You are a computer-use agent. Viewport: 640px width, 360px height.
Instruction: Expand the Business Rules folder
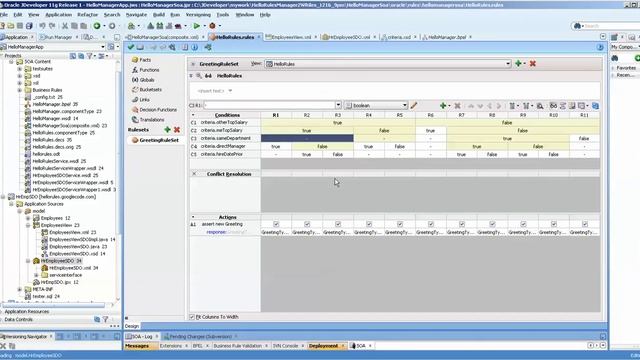(19, 90)
